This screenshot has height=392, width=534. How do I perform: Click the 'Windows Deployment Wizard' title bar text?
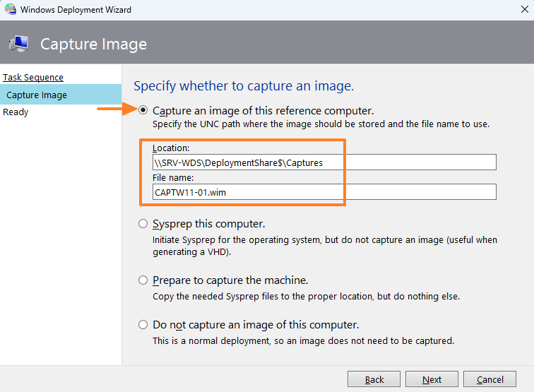click(x=76, y=10)
